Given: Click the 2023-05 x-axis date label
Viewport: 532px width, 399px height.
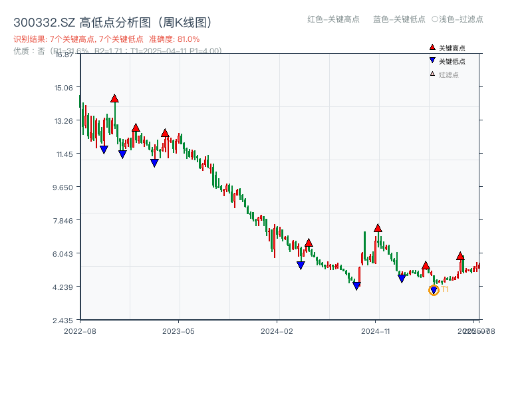Looking at the screenshot, I should pyautogui.click(x=178, y=331).
